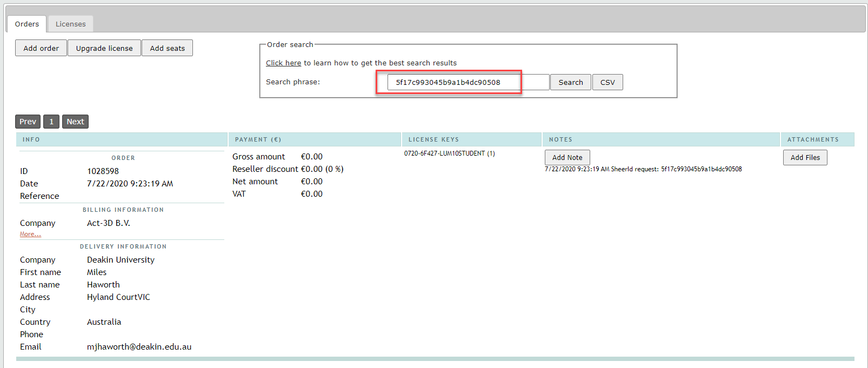Screen dimensions: 868x368
Task: Click Add seats button
Action: pyautogui.click(x=167, y=48)
